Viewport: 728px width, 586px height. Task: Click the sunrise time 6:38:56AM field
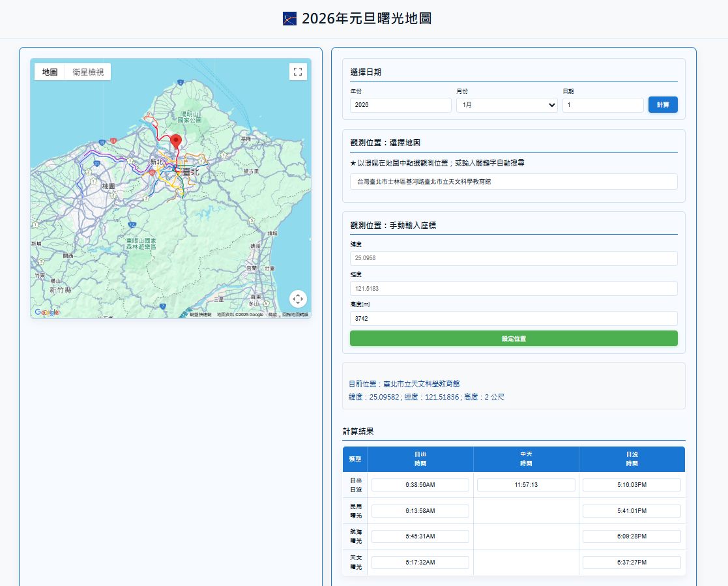[420, 485]
